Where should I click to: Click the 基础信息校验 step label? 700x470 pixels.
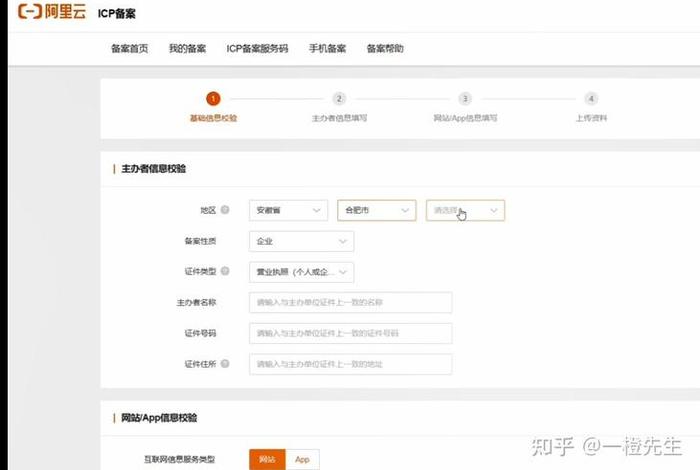pos(213,118)
